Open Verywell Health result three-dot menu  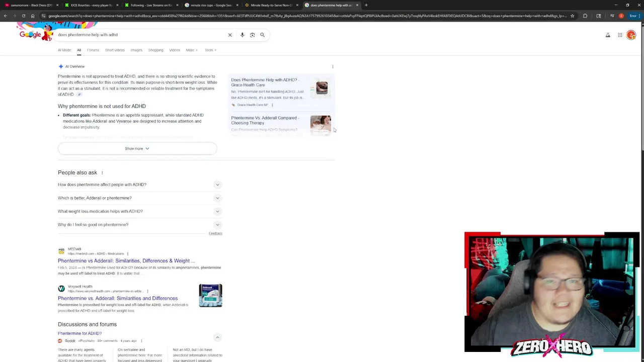pos(147,291)
